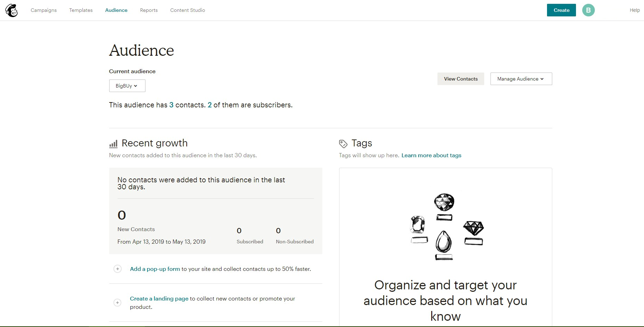Open the profile avatar B menu
The width and height of the screenshot is (644, 327).
point(588,10)
